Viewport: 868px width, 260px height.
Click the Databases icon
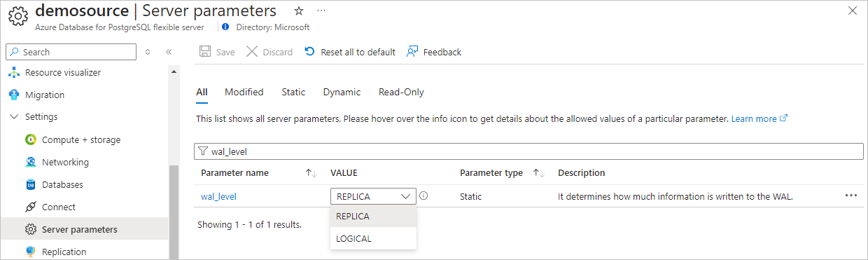30,184
